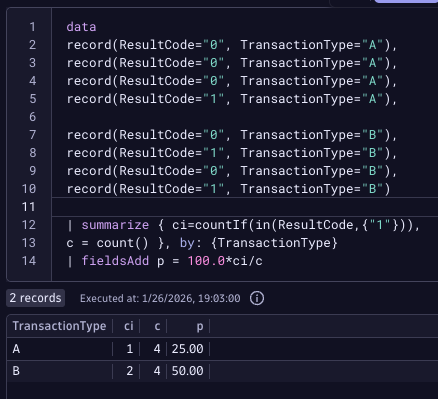438x399 pixels.
Task: Click line number 6 in the gutter
Action: (x=32, y=117)
